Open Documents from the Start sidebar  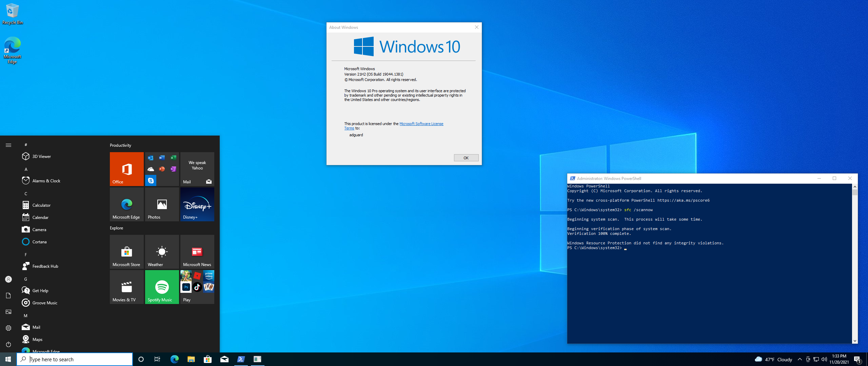[x=8, y=296]
